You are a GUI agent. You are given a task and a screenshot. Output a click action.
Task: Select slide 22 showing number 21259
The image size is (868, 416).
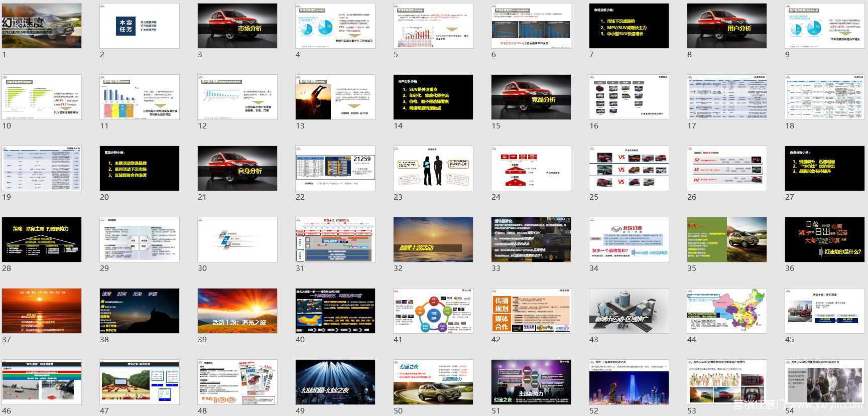335,169
